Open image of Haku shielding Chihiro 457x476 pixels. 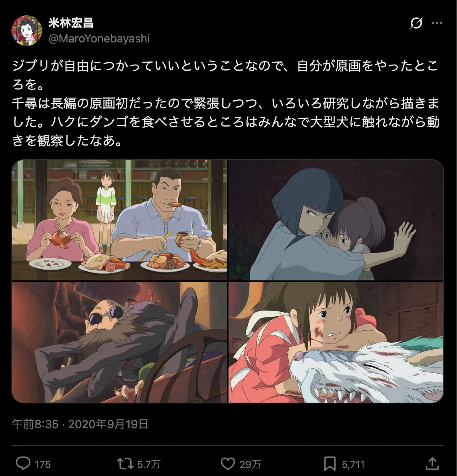click(336, 220)
